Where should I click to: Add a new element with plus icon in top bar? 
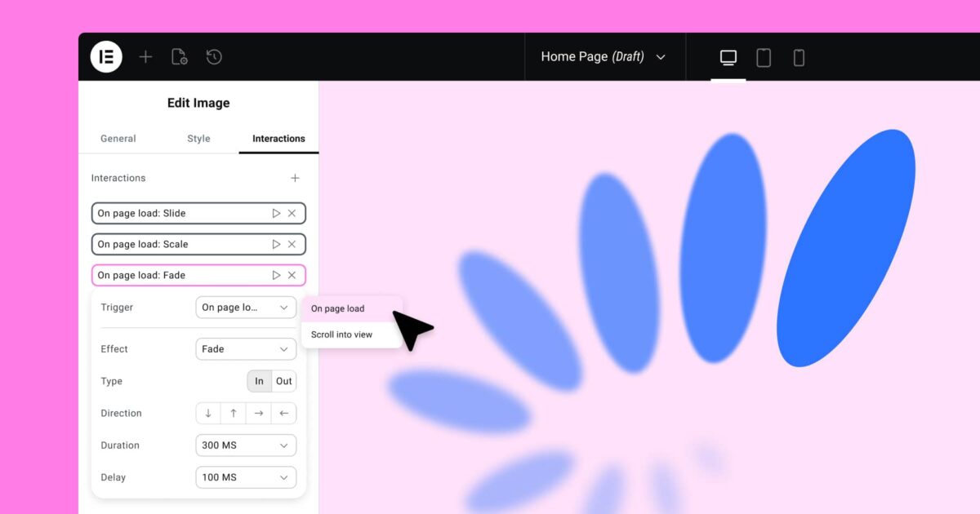(x=145, y=56)
